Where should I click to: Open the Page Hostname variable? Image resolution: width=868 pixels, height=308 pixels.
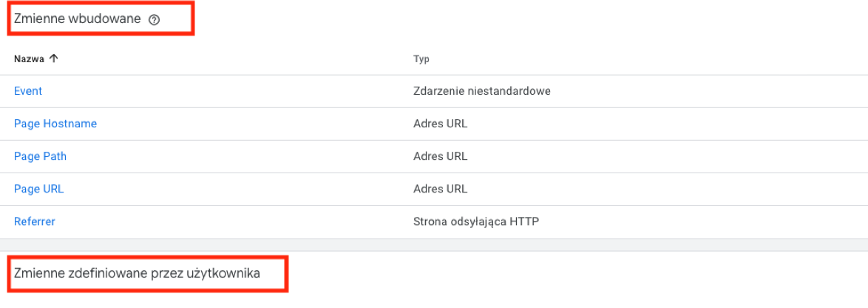(x=55, y=124)
